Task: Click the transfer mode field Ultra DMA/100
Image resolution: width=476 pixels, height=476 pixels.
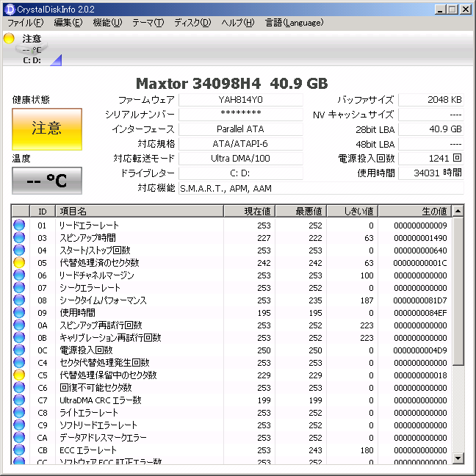Action: pos(241,158)
